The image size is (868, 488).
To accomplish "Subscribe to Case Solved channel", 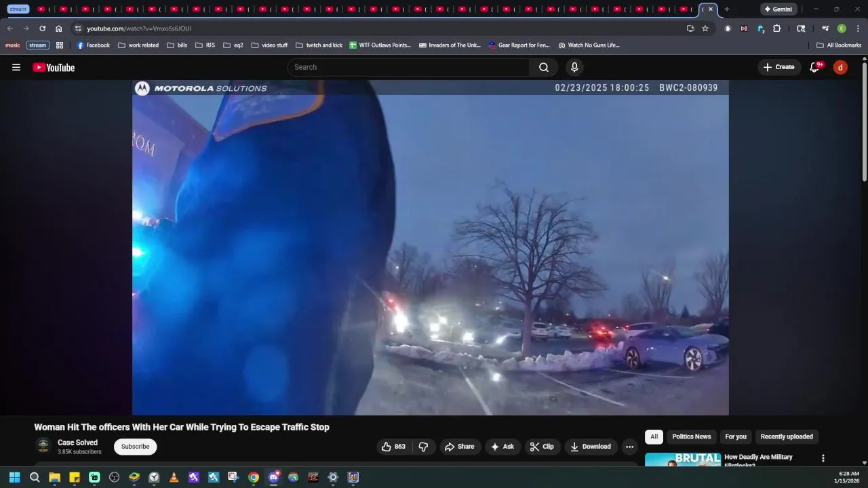I will click(135, 447).
